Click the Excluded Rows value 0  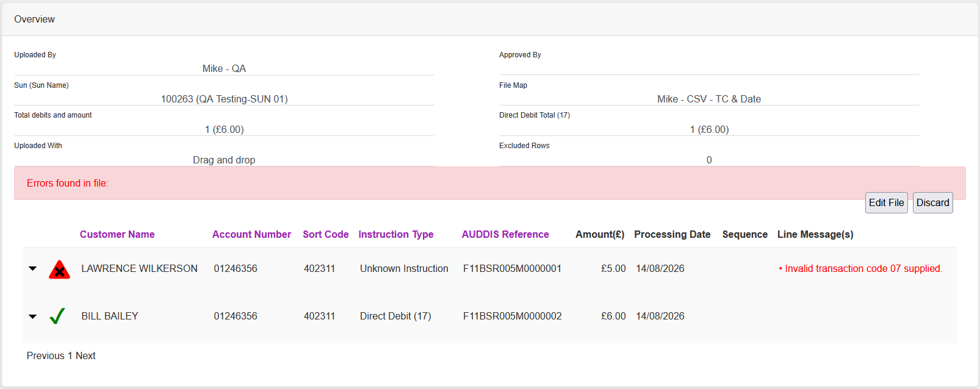(x=709, y=160)
